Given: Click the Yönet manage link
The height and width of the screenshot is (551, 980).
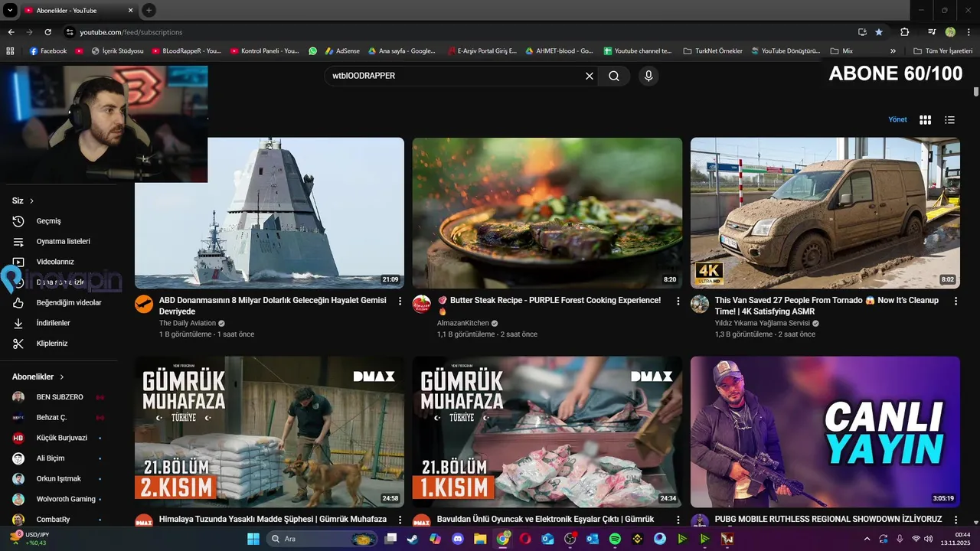Looking at the screenshot, I should [897, 119].
